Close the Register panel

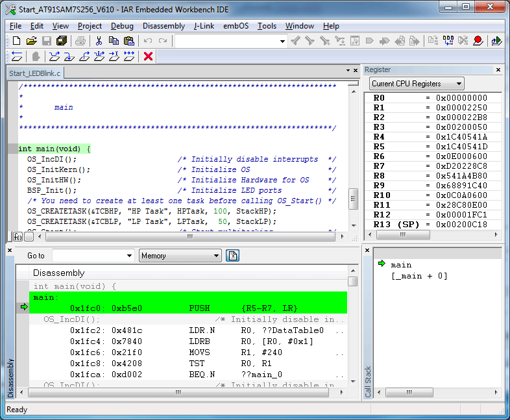pyautogui.click(x=498, y=69)
